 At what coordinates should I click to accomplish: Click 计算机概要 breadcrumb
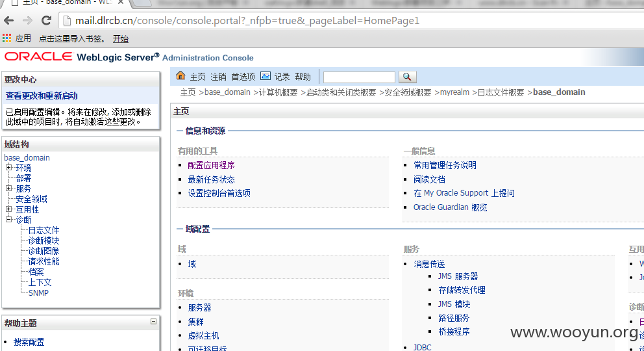[x=278, y=92]
